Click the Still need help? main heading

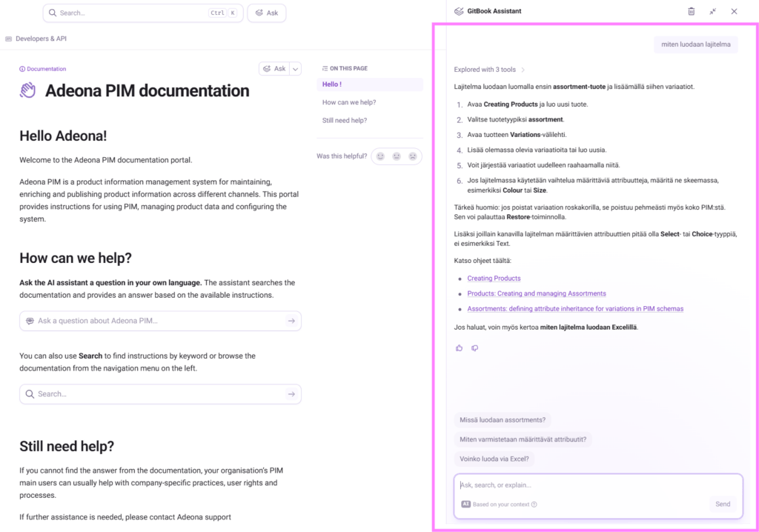67,446
